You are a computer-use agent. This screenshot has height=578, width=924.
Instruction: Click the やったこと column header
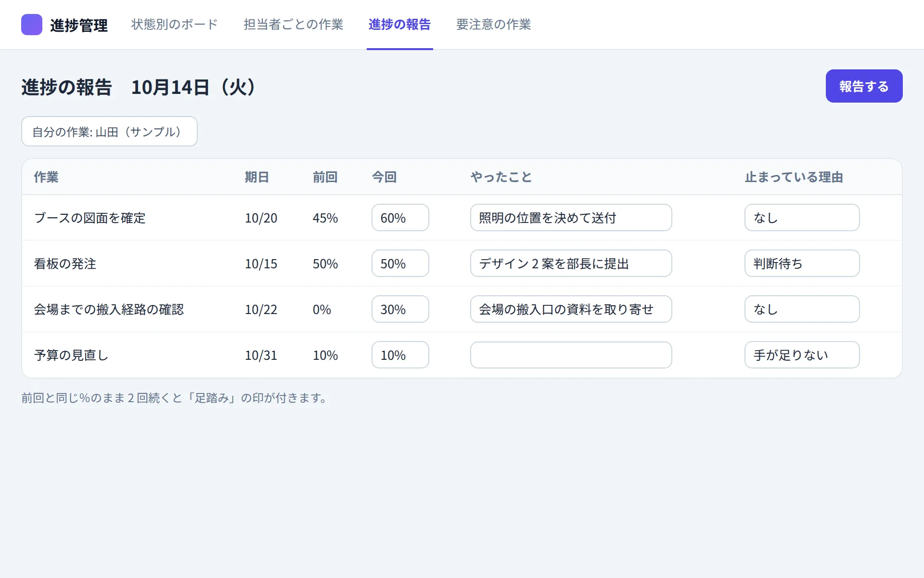[x=501, y=177]
